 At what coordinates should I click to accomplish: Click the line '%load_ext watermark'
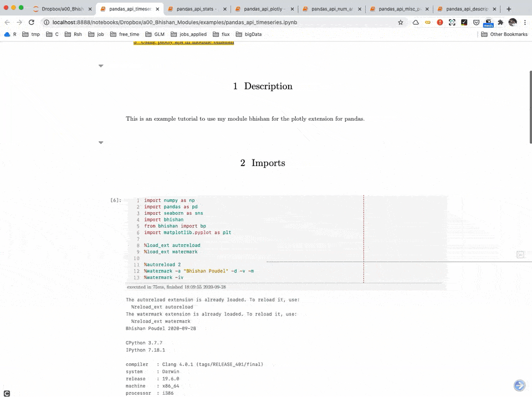pos(171,252)
